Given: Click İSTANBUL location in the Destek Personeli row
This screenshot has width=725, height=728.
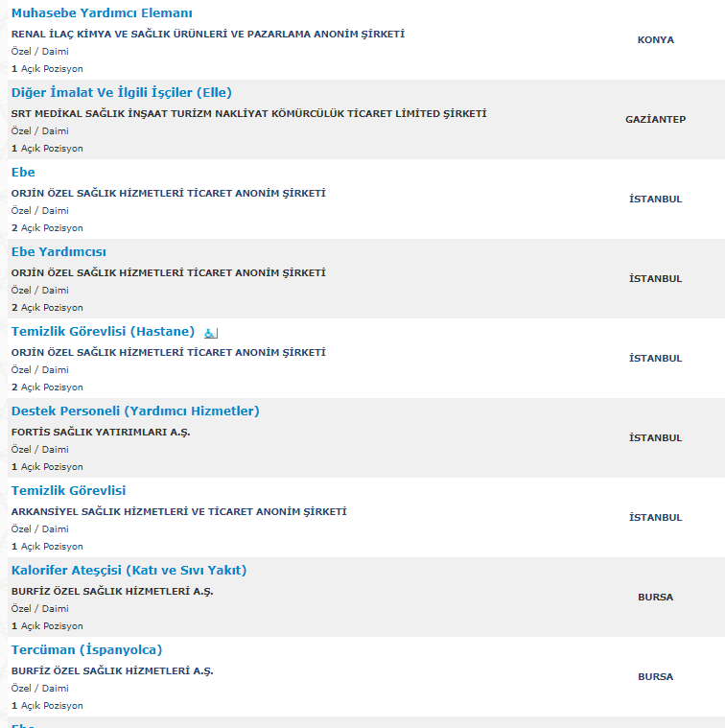Looking at the screenshot, I should [x=656, y=438].
